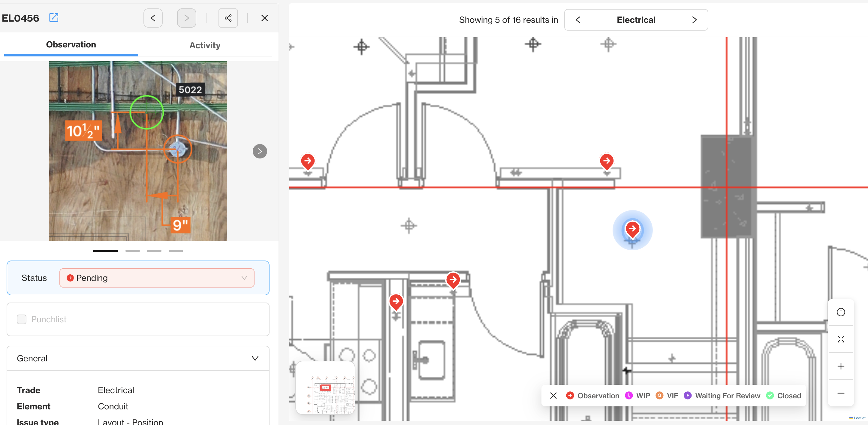Zoom in on the floor plan
Screen dimensions: 868x425
coord(840,366)
